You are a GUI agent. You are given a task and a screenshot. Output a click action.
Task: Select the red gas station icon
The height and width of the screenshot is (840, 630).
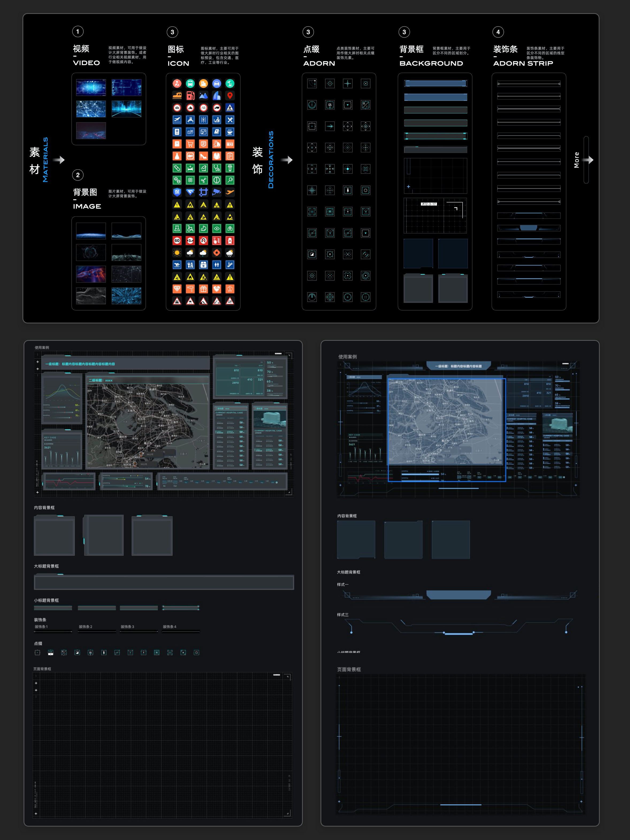coord(190,96)
